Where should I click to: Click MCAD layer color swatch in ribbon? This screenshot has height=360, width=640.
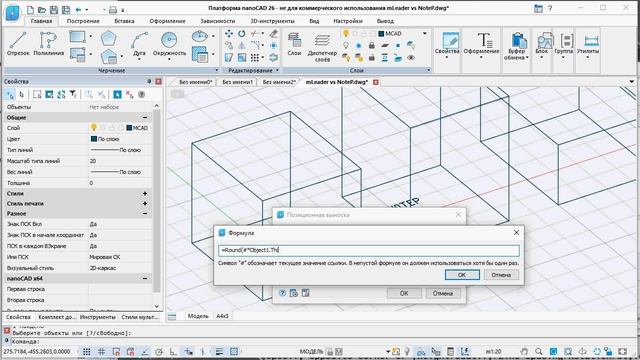(x=381, y=33)
